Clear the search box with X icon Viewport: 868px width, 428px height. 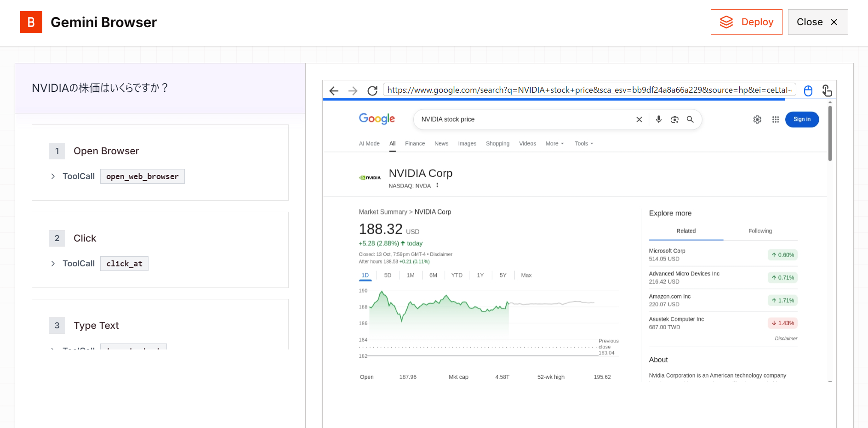(639, 119)
